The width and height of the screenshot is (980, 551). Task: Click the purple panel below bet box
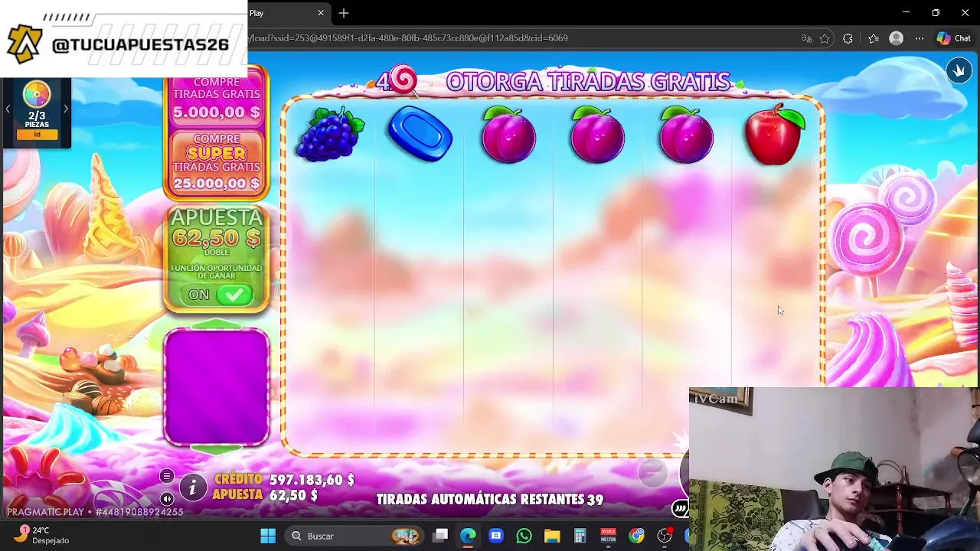coord(217,386)
